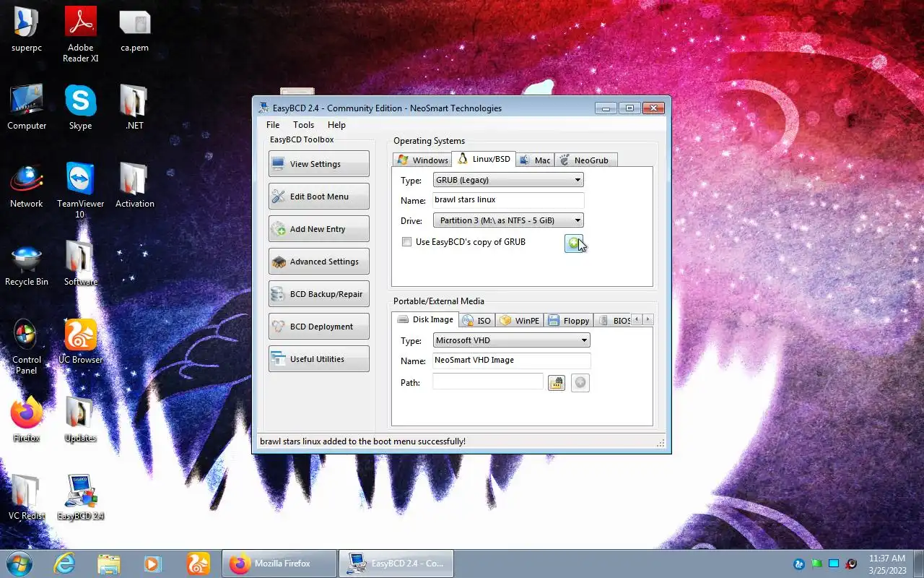Switch to the Mac tab
Viewport: 924px width, 578px height.
(535, 160)
